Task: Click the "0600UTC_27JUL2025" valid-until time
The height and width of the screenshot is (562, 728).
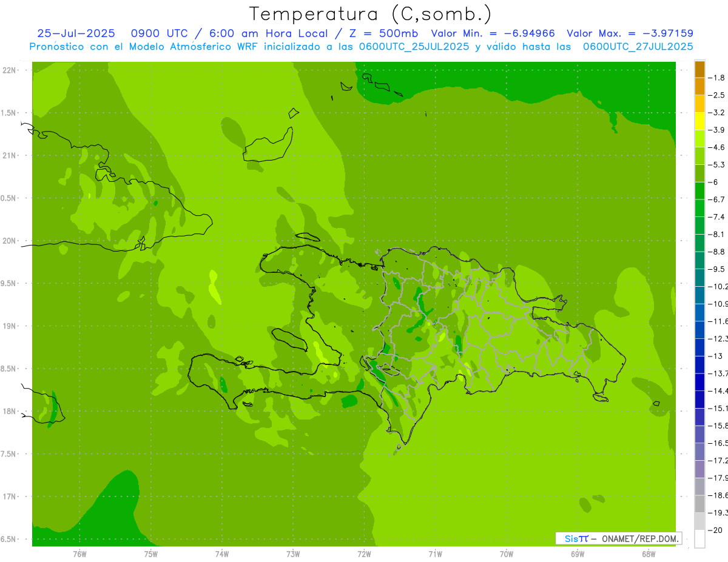Action: [638, 47]
